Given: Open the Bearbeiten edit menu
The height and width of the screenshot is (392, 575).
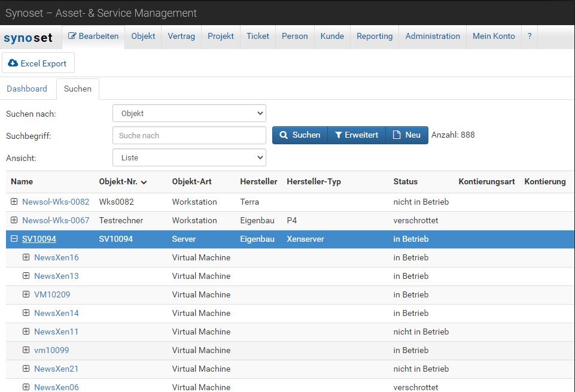Looking at the screenshot, I should [93, 37].
